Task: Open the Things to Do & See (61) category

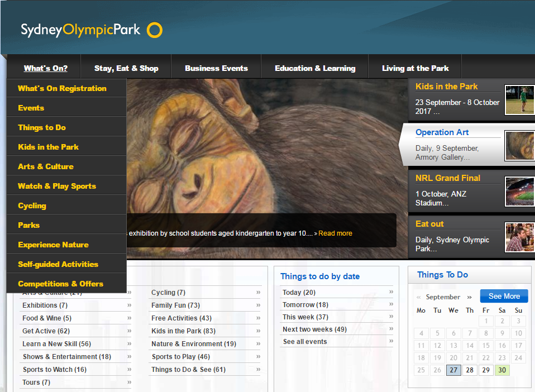Action: (188, 370)
